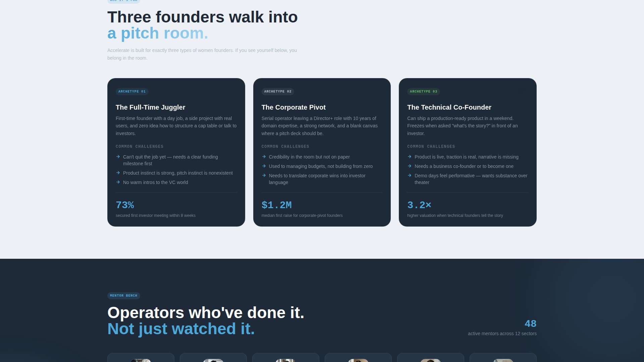Expand The Corporate Pivot card
This screenshot has height=362, width=644.
coord(322,152)
